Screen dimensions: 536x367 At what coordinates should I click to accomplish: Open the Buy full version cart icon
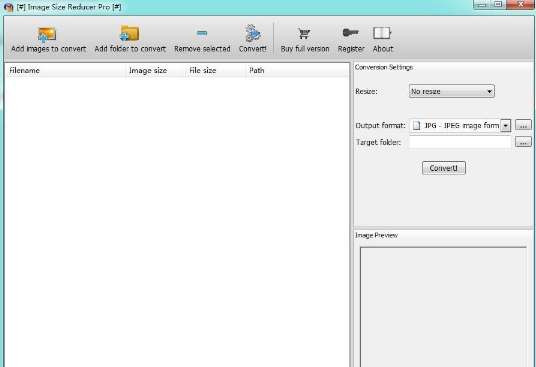coord(304,33)
